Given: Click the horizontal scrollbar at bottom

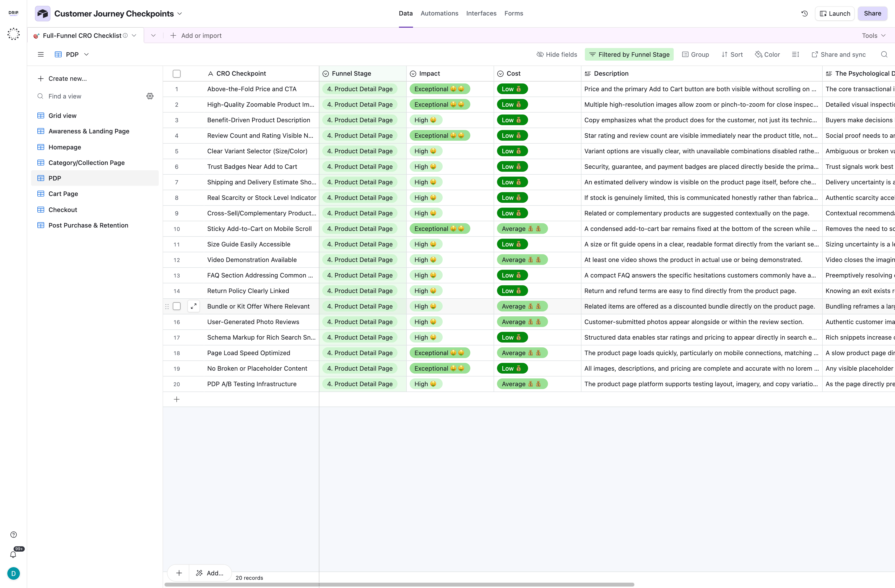Looking at the screenshot, I should point(399,585).
